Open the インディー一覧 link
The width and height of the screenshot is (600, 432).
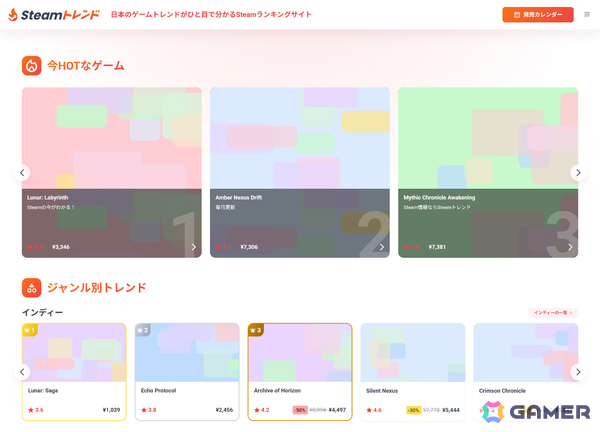click(x=553, y=313)
